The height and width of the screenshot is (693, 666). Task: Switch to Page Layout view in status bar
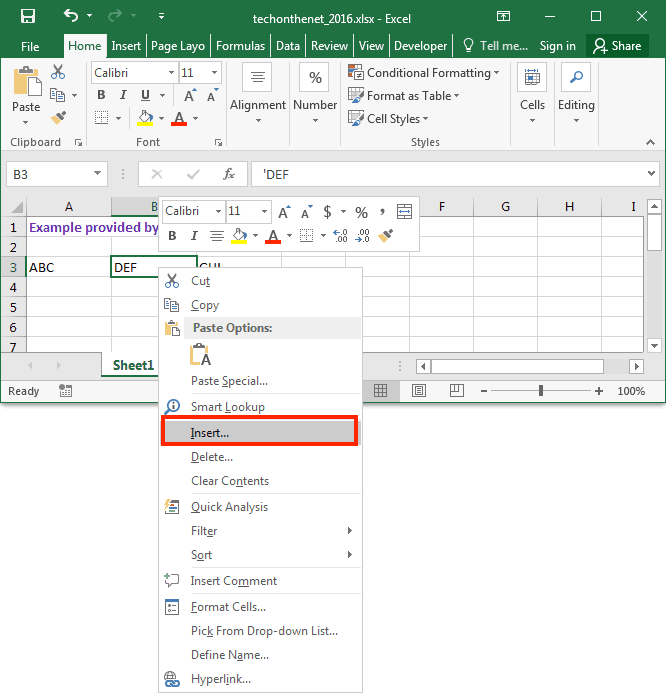point(418,391)
